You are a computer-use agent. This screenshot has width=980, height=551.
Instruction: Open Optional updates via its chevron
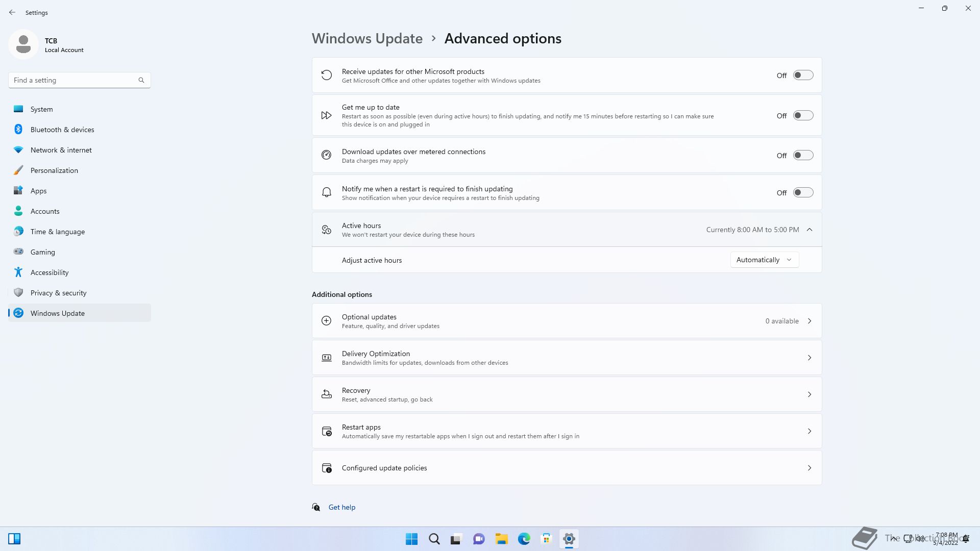tap(810, 321)
